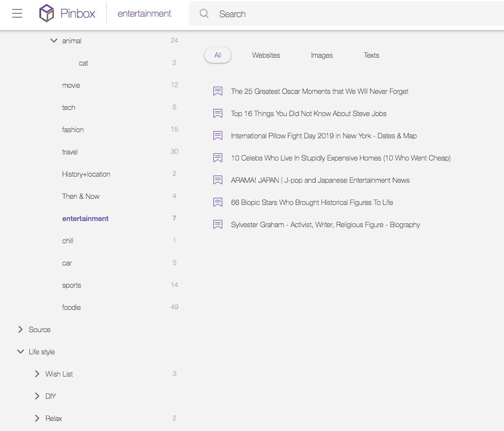Switch to the Texts tab
The height and width of the screenshot is (431, 504).
[371, 55]
